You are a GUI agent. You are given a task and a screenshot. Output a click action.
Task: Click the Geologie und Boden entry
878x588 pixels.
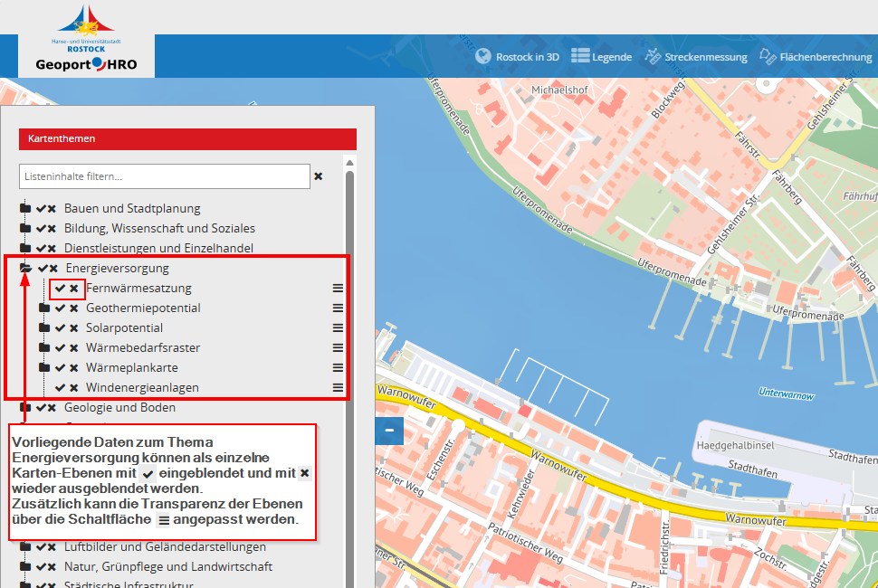pyautogui.click(x=119, y=408)
